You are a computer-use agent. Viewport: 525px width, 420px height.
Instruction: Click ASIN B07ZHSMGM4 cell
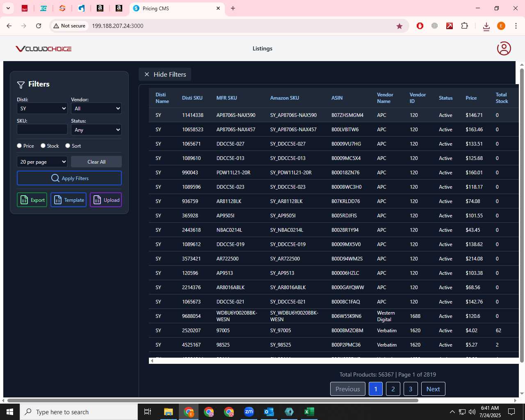[x=347, y=115]
